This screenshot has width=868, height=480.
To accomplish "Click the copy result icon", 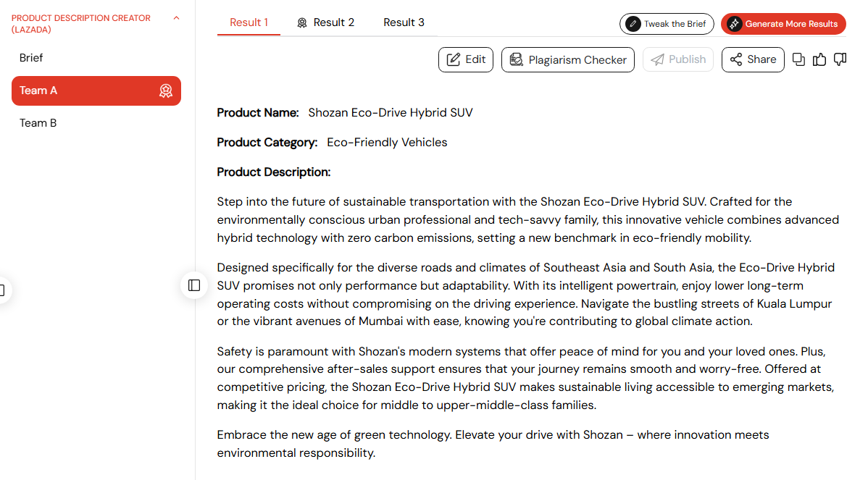I will pyautogui.click(x=798, y=59).
